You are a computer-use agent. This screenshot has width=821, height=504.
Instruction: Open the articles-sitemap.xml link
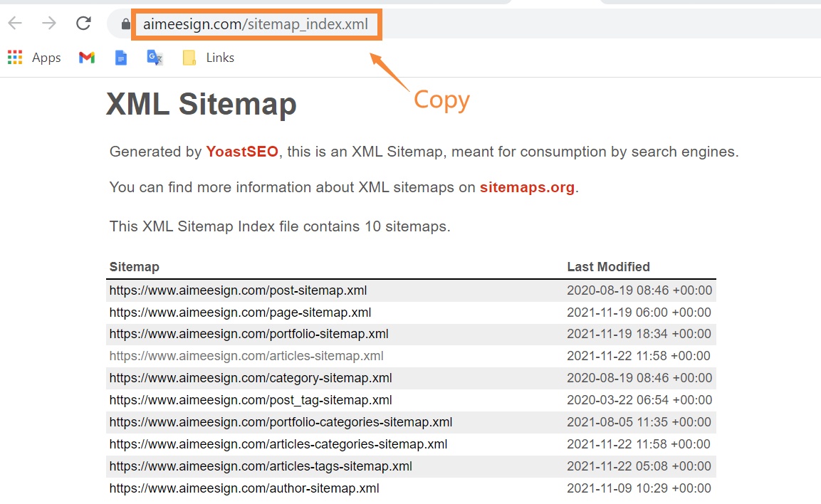coord(246,356)
